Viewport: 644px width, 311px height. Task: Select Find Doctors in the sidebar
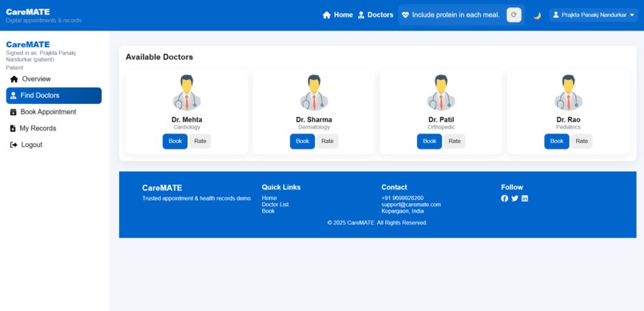[54, 95]
